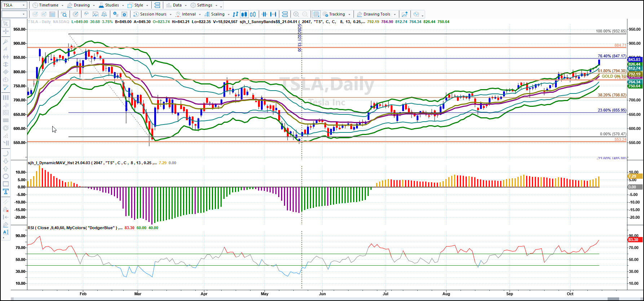
Task: Click the target refresh icon
Action: (75, 14)
